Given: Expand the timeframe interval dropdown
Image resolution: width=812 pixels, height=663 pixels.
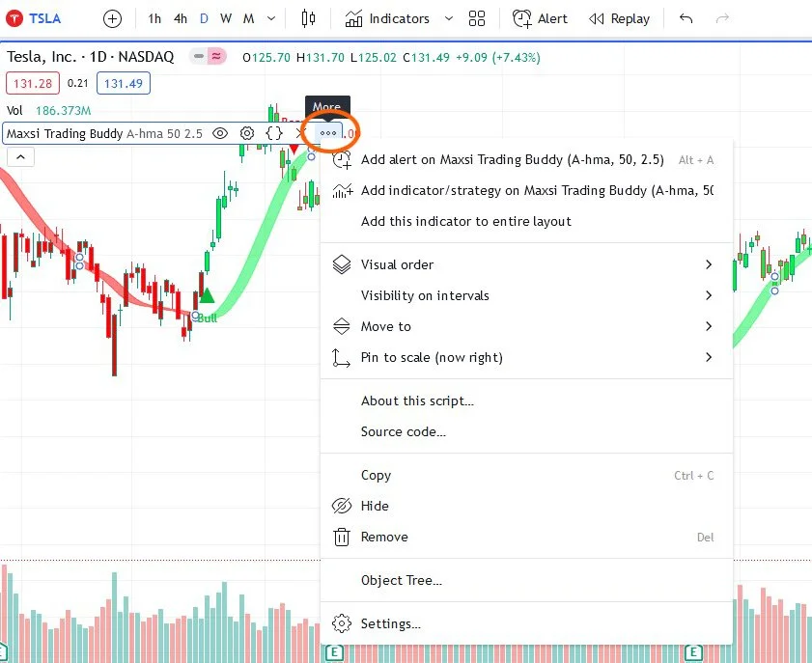Looking at the screenshot, I should (x=271, y=19).
